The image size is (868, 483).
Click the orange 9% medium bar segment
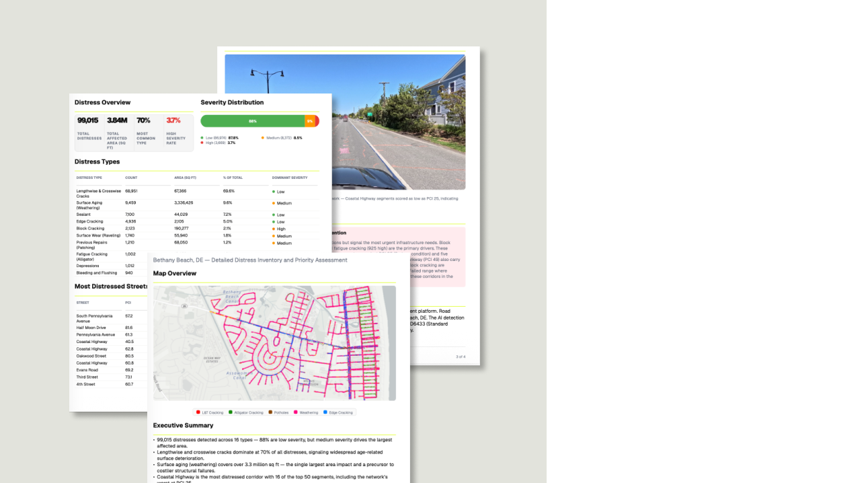309,121
